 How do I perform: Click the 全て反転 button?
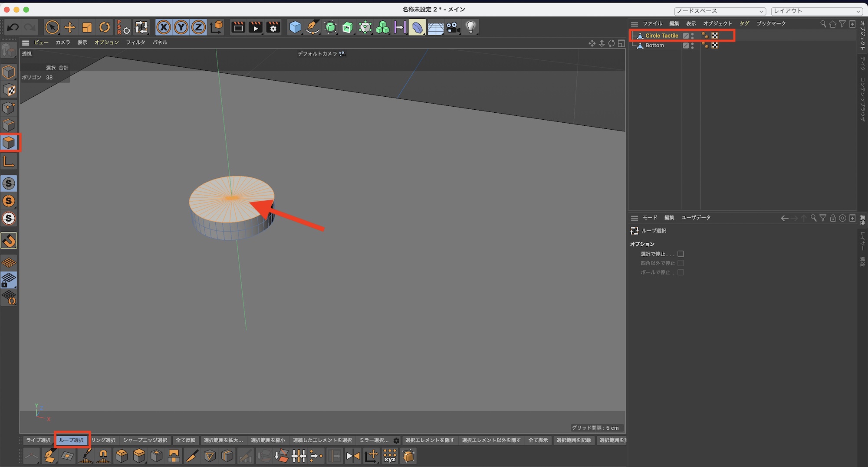185,441
